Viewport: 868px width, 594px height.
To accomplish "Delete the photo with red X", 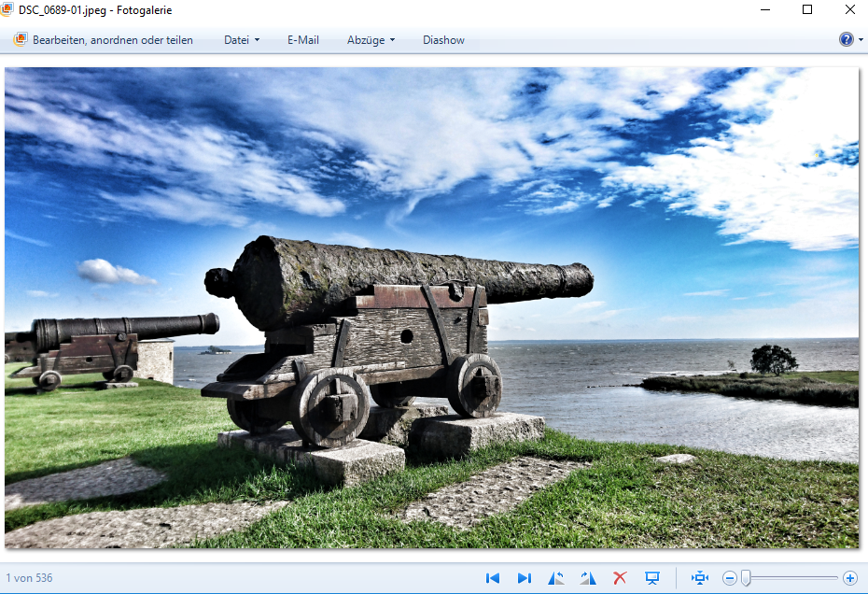I will click(x=620, y=578).
